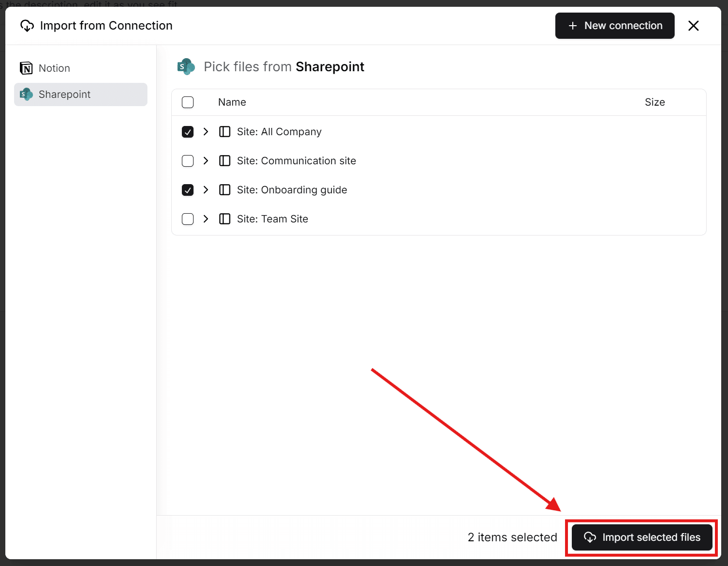Click the site icon for Team Site
The height and width of the screenshot is (566, 728).
tap(225, 219)
